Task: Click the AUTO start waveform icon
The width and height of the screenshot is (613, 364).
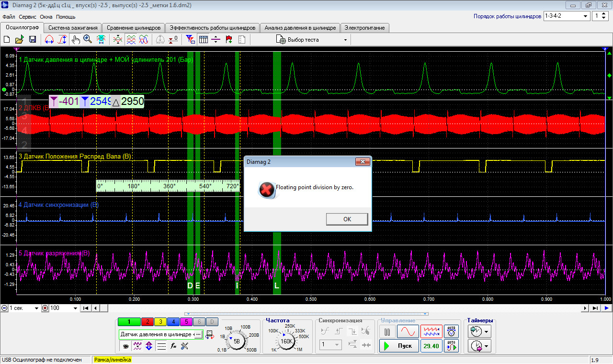Action: 451,345
